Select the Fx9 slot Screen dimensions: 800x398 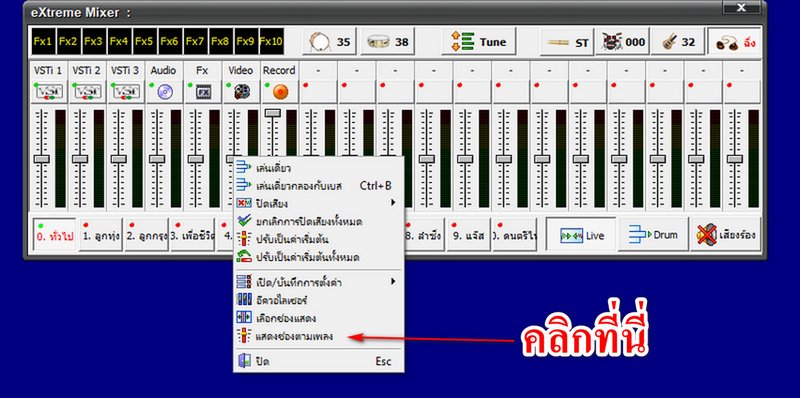(x=246, y=42)
